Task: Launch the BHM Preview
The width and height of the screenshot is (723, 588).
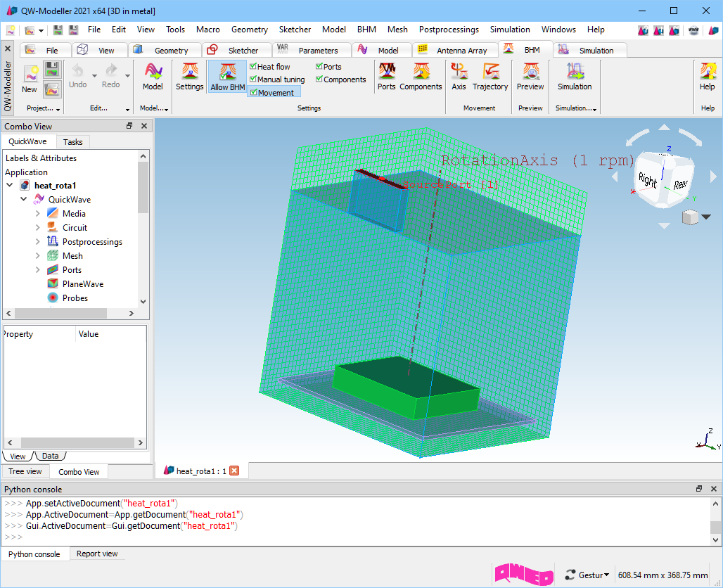Action: pos(530,77)
